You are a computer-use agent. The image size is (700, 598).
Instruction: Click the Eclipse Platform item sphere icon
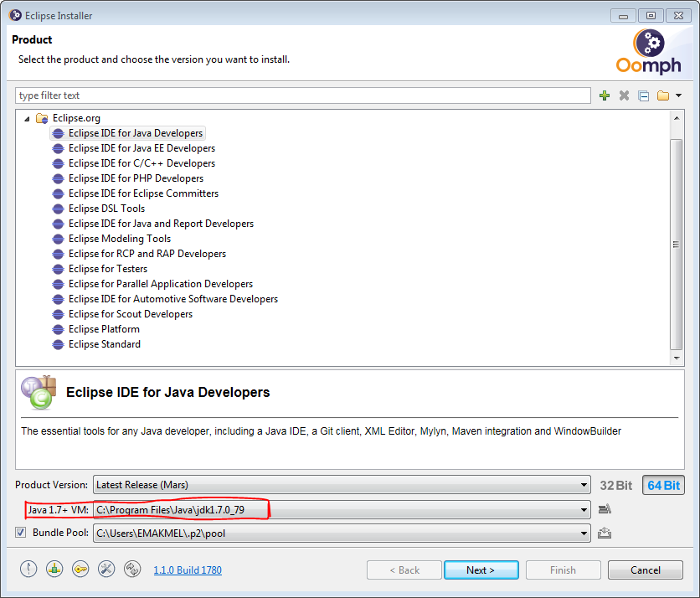pos(58,330)
